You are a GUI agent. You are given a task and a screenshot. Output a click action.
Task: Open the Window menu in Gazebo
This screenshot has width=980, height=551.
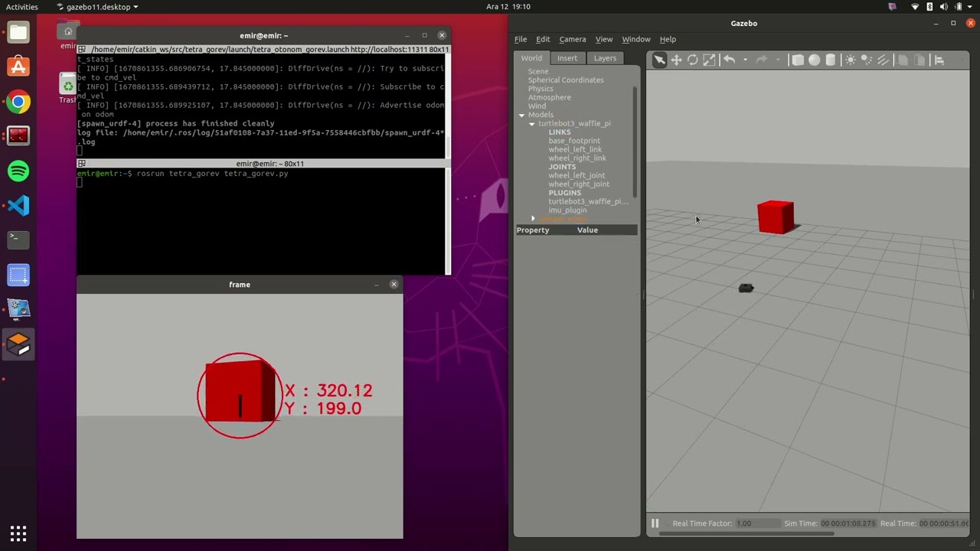click(636, 39)
